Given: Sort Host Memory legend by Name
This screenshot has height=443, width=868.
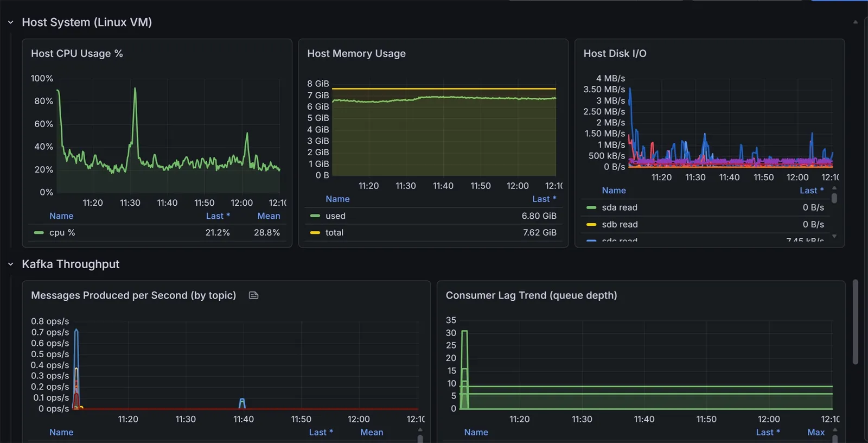Looking at the screenshot, I should coord(337,199).
